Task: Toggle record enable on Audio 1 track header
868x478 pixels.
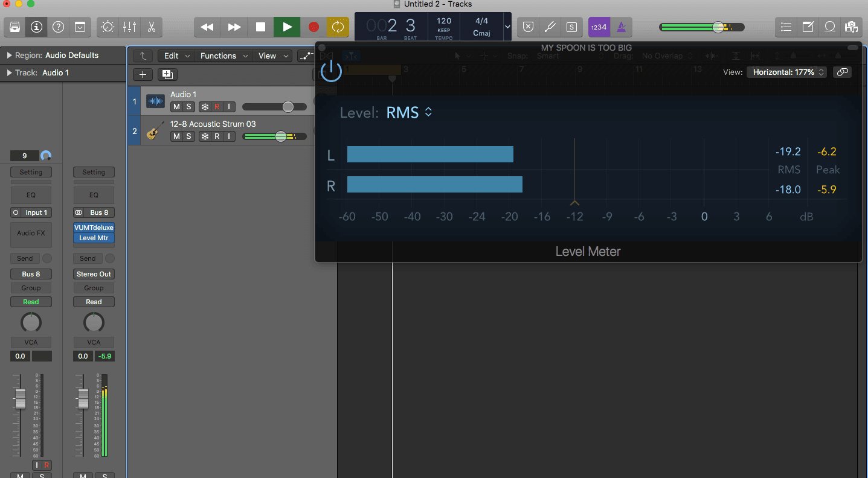Action: pos(216,107)
